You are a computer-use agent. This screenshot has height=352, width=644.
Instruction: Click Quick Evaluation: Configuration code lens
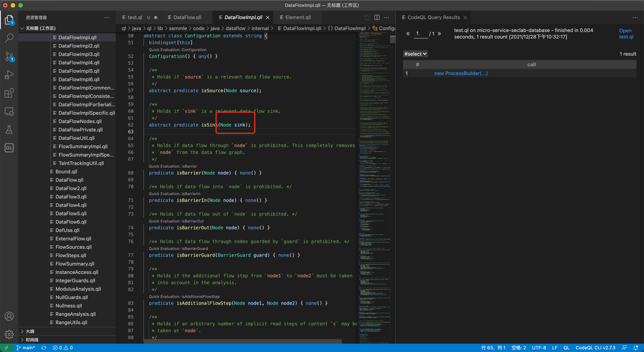pos(178,50)
